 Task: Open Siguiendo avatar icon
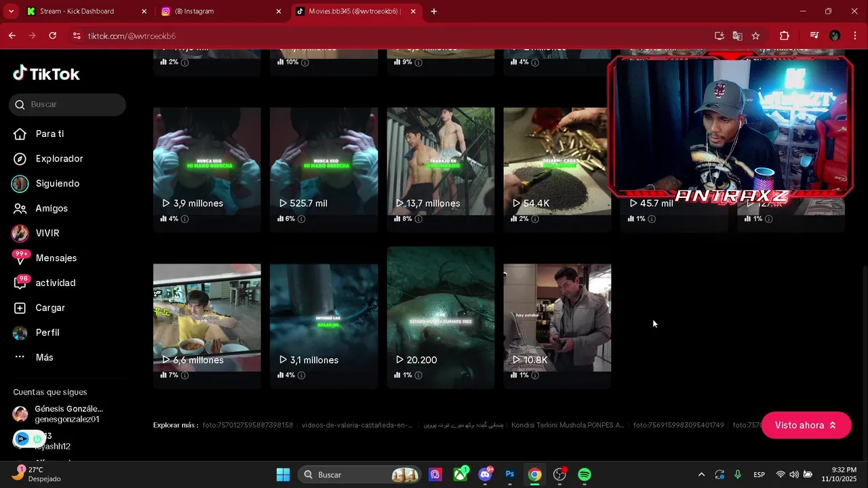tap(20, 184)
